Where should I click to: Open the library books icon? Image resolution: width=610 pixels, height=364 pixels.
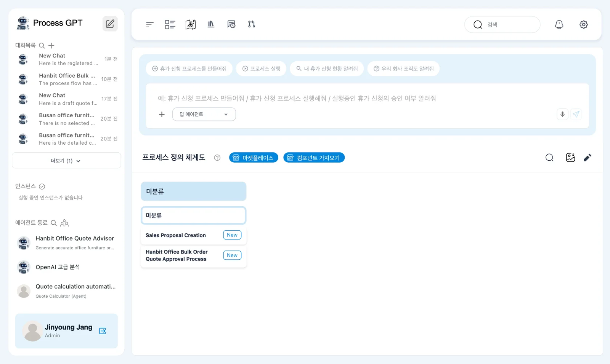[x=211, y=24]
